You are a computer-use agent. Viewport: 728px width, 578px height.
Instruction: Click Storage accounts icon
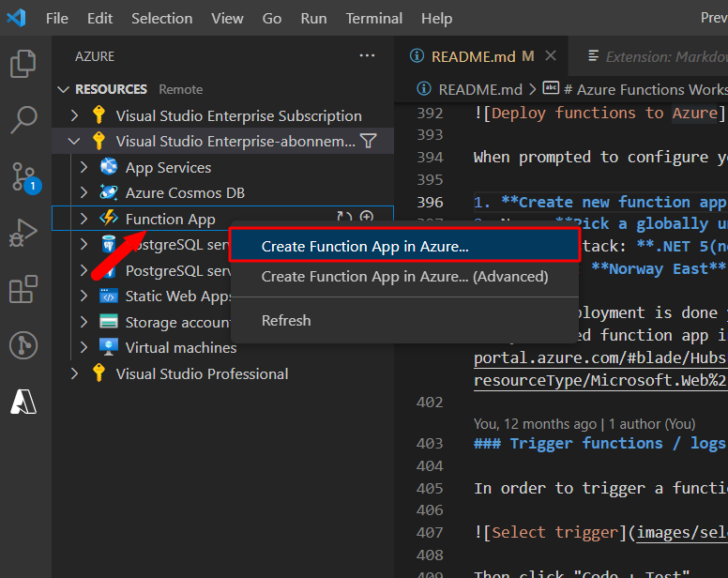coord(109,321)
